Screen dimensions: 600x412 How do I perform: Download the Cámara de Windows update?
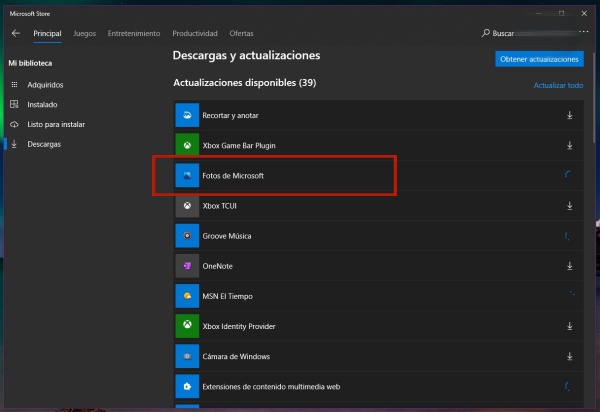pyautogui.click(x=569, y=356)
